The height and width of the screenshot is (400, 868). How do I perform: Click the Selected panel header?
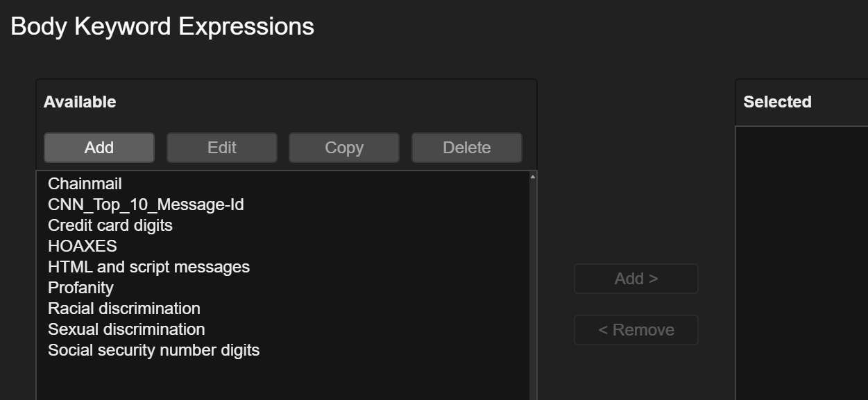coord(777,102)
